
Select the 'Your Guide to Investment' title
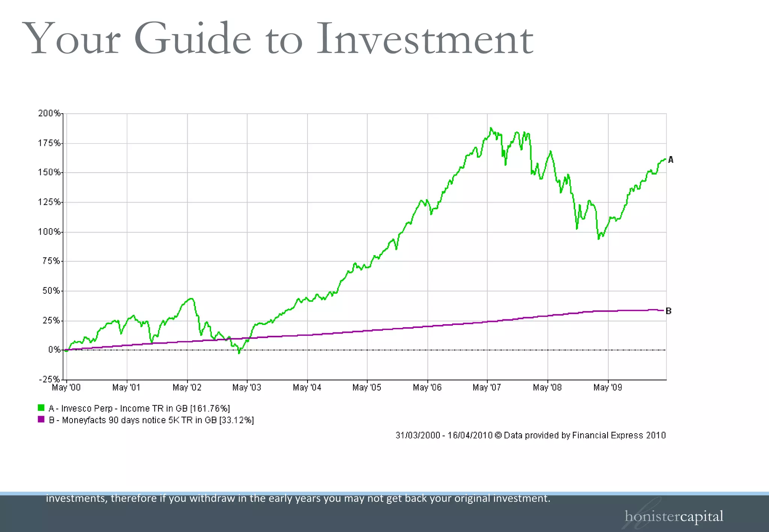click(278, 39)
